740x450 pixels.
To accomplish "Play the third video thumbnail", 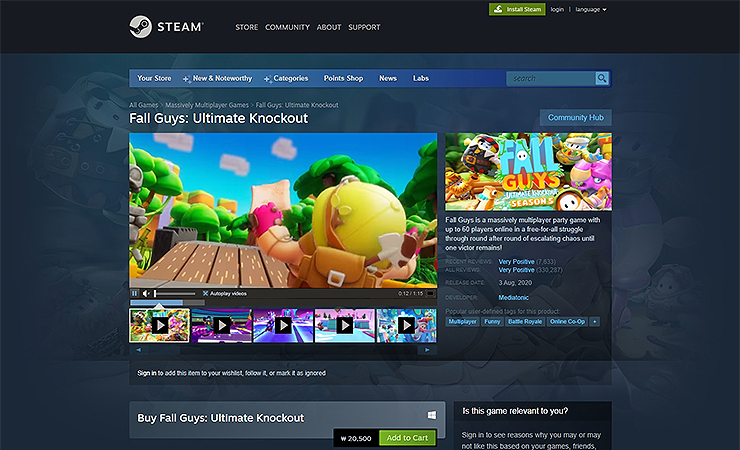I will point(283,325).
